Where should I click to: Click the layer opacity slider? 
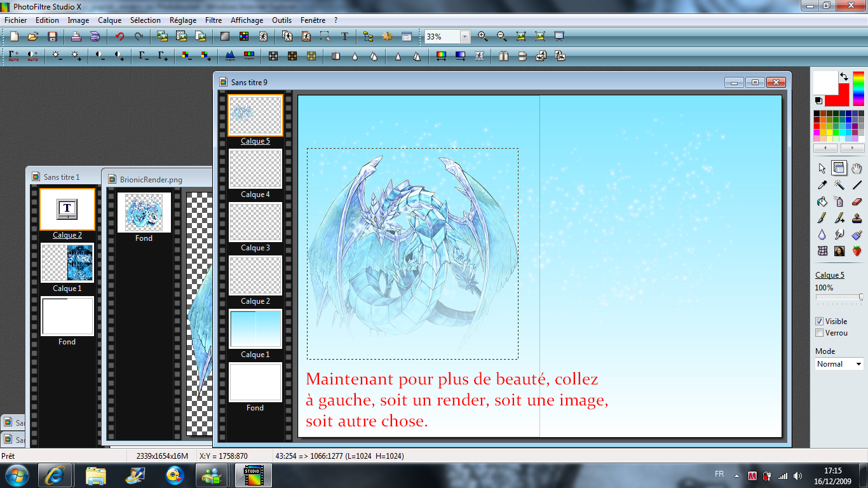coord(839,297)
